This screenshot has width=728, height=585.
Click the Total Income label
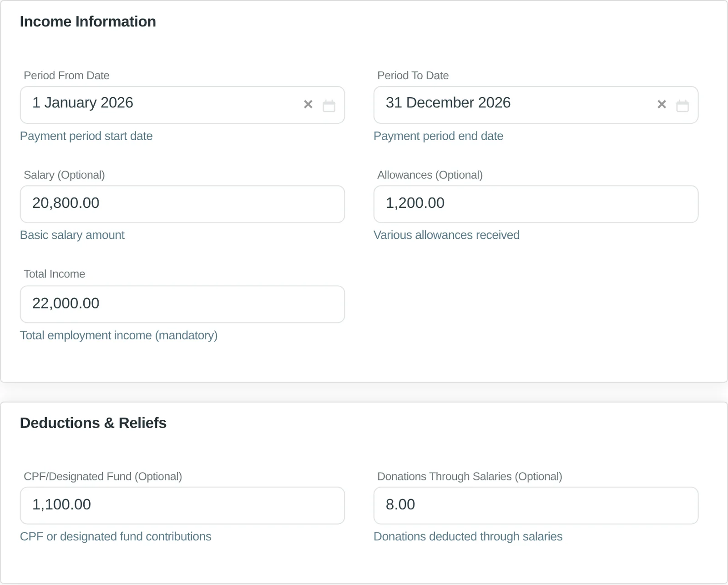tap(54, 274)
